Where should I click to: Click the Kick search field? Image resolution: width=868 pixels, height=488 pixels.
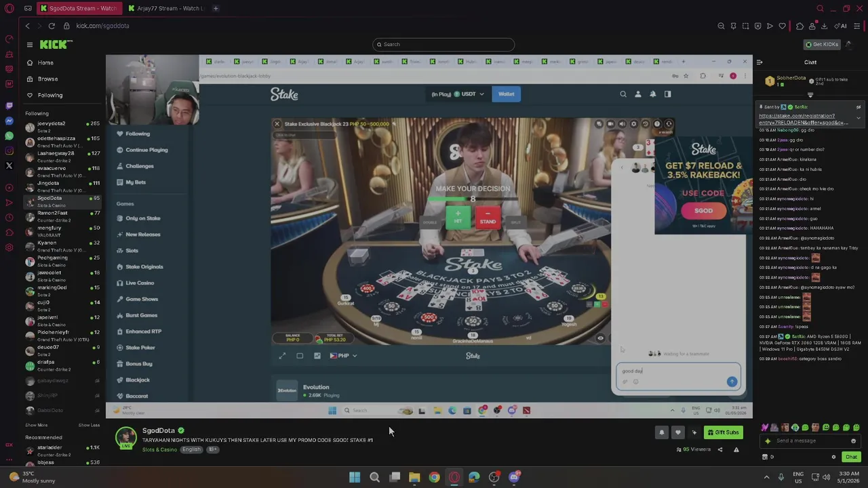443,44
